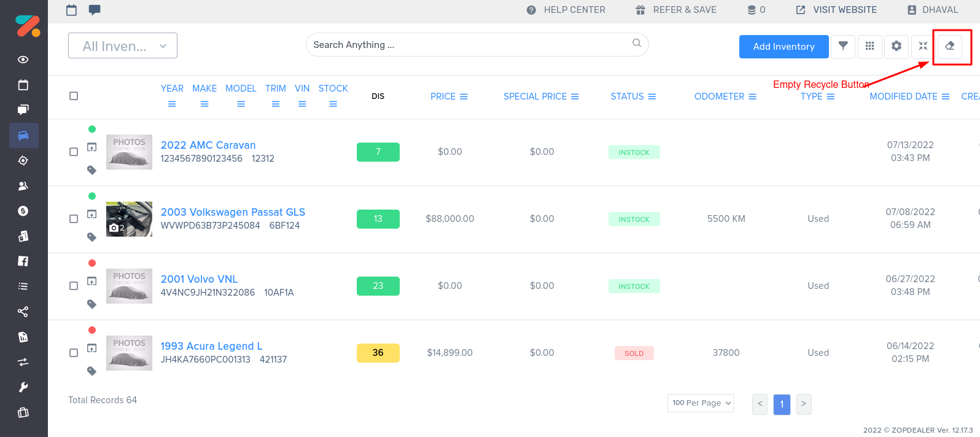Image resolution: width=980 pixels, height=437 pixels.
Task: Click the red SOLD status badge
Action: 634,353
